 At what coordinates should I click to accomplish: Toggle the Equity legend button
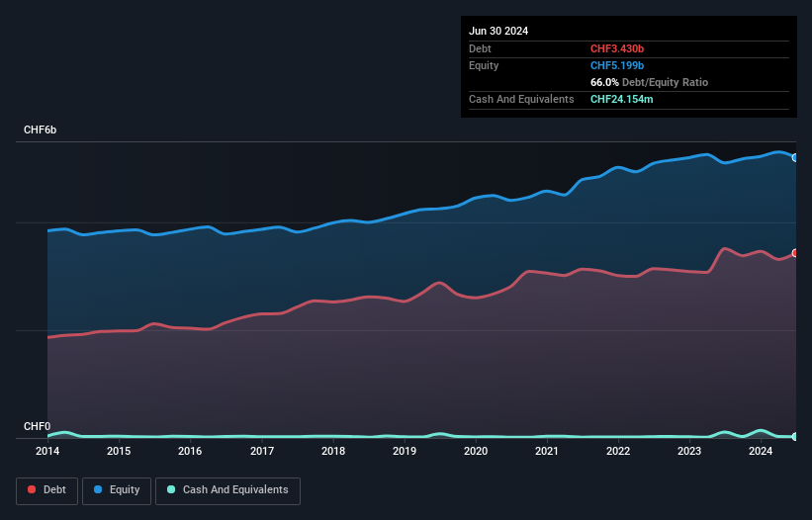click(x=117, y=490)
